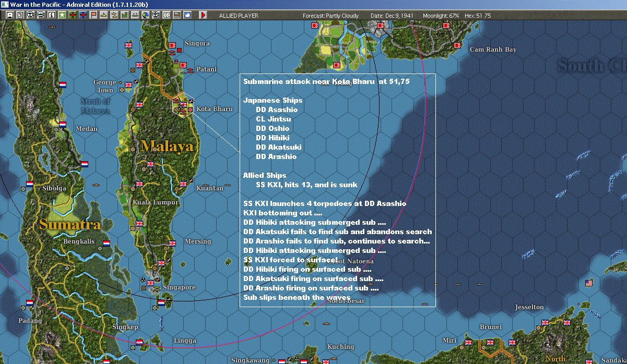The height and width of the screenshot is (364, 627).
Task: Click 'DD Akatsuki fails to find sub' line
Action: (x=338, y=232)
